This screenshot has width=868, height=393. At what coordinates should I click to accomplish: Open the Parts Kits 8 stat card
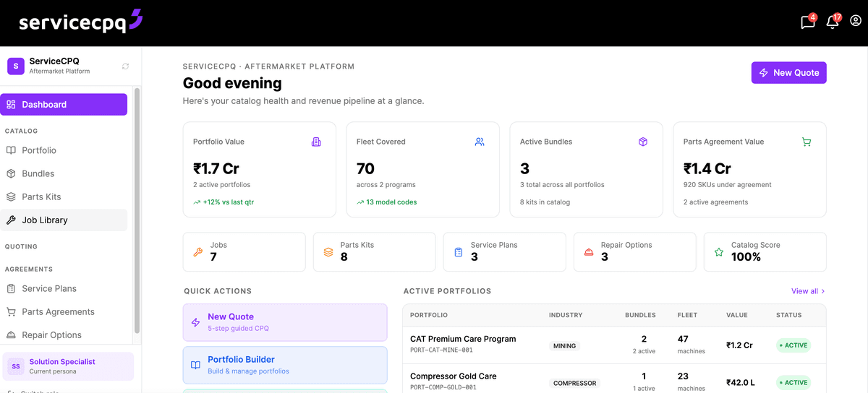375,251
